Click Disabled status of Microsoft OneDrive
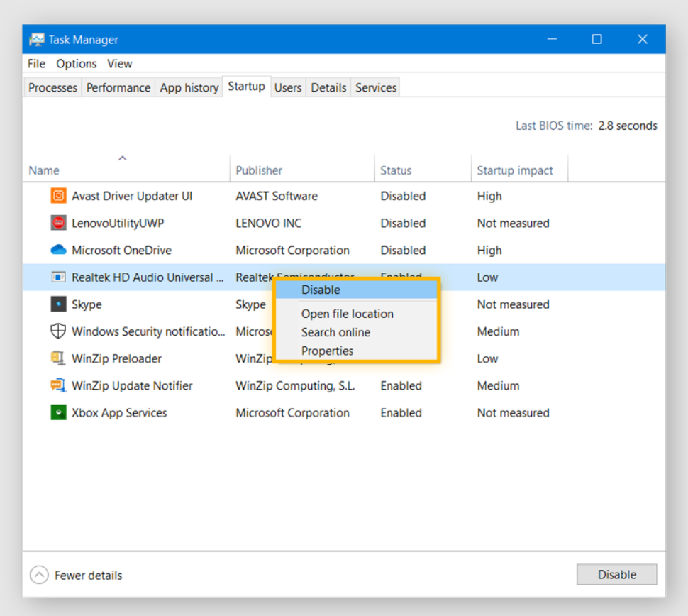Image resolution: width=688 pixels, height=616 pixels. (403, 251)
